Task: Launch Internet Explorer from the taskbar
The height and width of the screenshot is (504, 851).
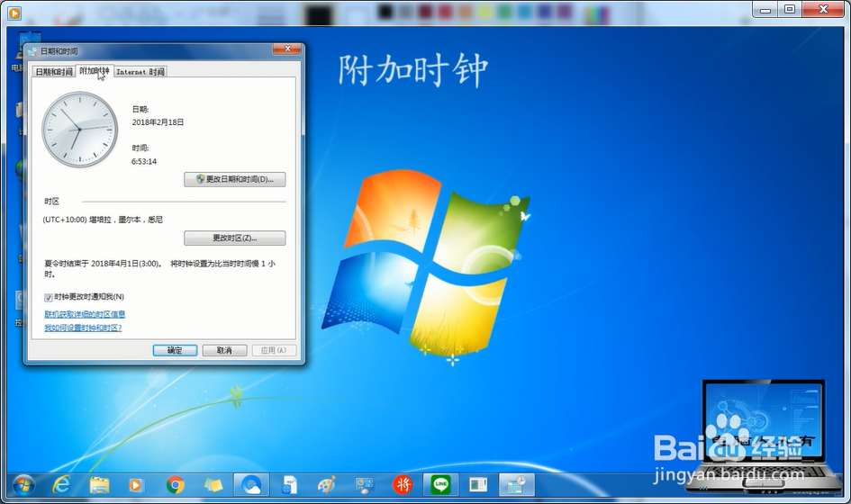Action: [61, 484]
